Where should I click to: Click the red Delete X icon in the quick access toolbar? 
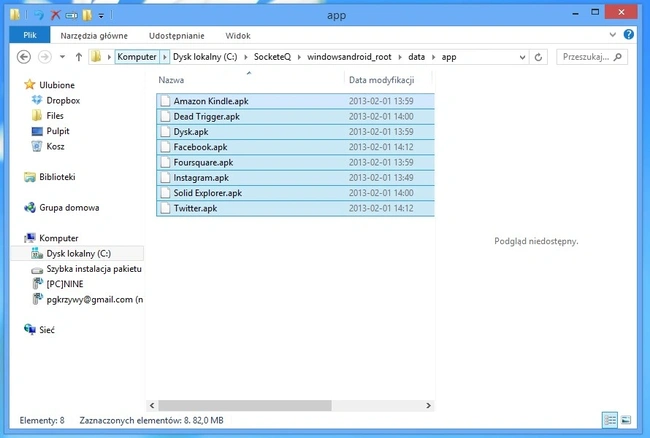pyautogui.click(x=55, y=15)
